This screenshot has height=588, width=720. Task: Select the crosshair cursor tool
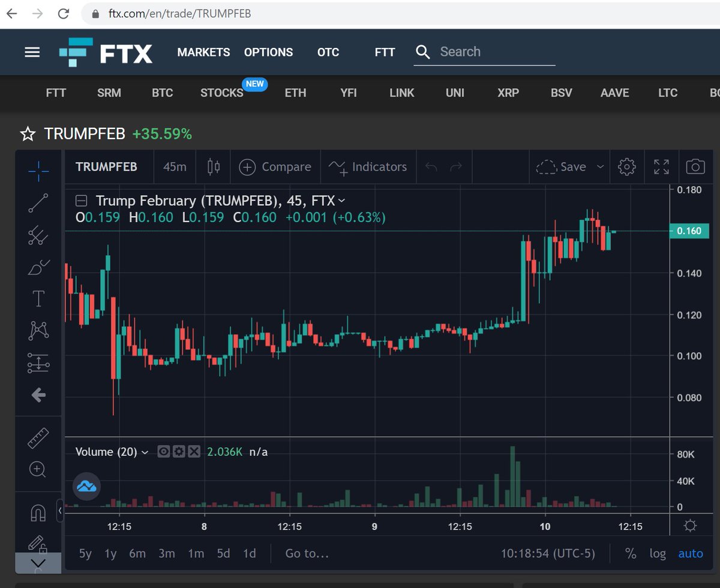[38, 172]
